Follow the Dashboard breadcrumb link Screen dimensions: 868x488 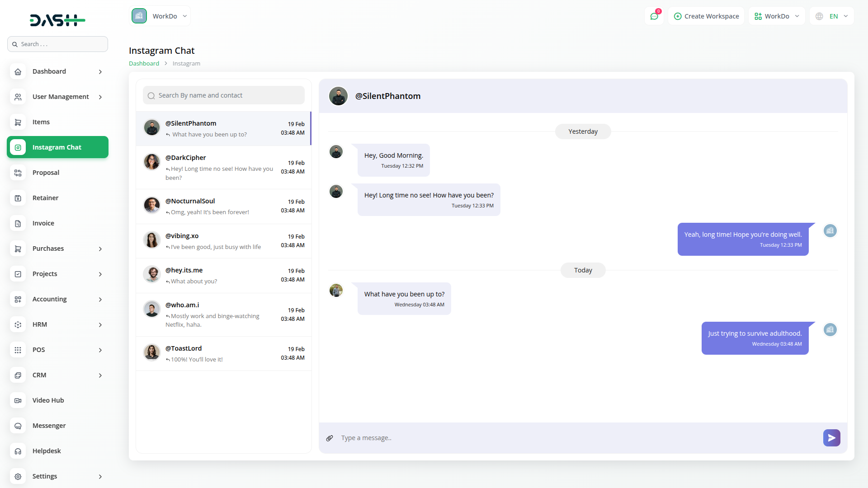pos(144,63)
